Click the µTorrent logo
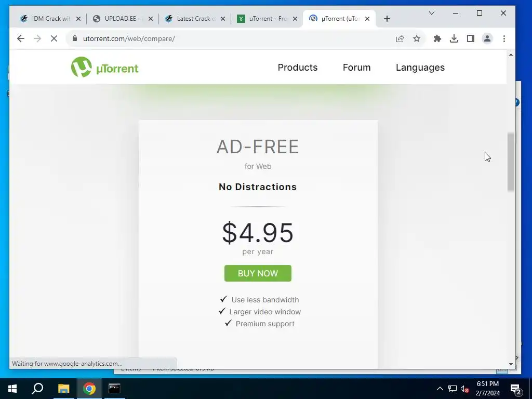The height and width of the screenshot is (399, 532). tap(104, 67)
